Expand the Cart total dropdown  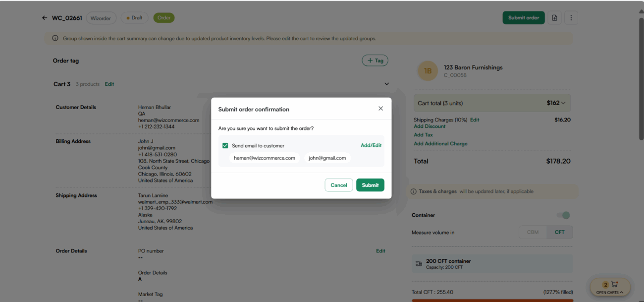tap(564, 103)
